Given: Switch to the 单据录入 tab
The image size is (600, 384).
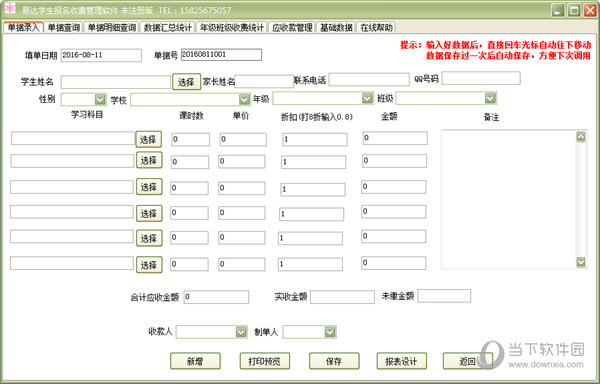Looking at the screenshot, I should (x=23, y=27).
